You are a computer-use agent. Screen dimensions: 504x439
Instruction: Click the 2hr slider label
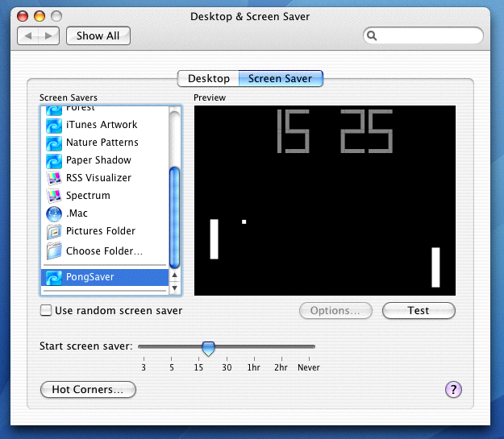pyautogui.click(x=281, y=367)
